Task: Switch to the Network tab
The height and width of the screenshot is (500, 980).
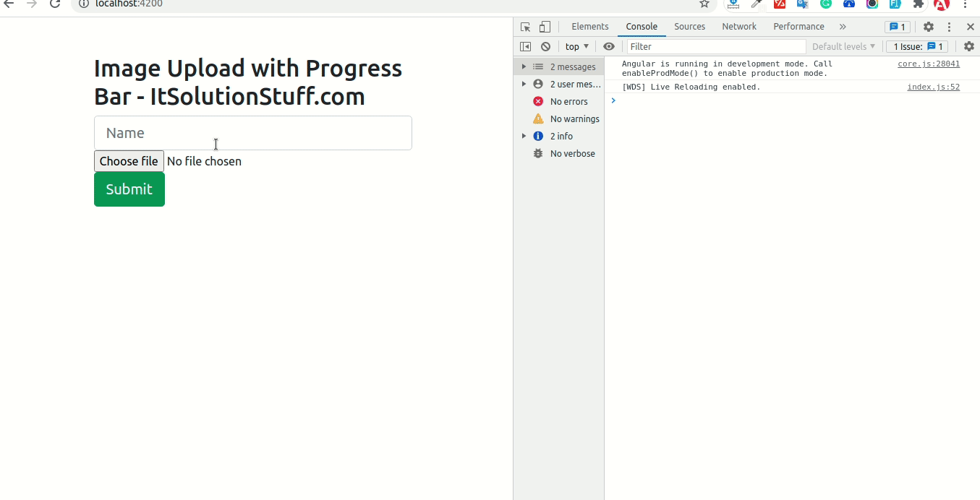Action: [739, 26]
